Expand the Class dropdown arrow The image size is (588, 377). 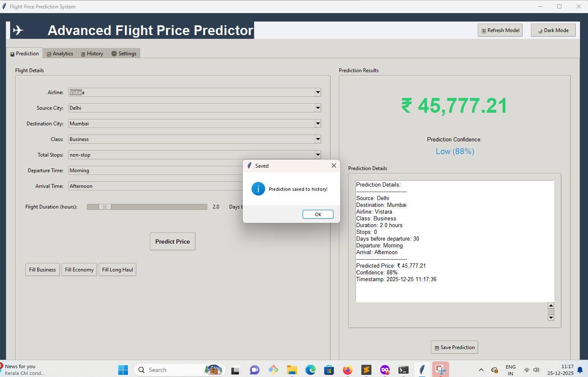318,139
